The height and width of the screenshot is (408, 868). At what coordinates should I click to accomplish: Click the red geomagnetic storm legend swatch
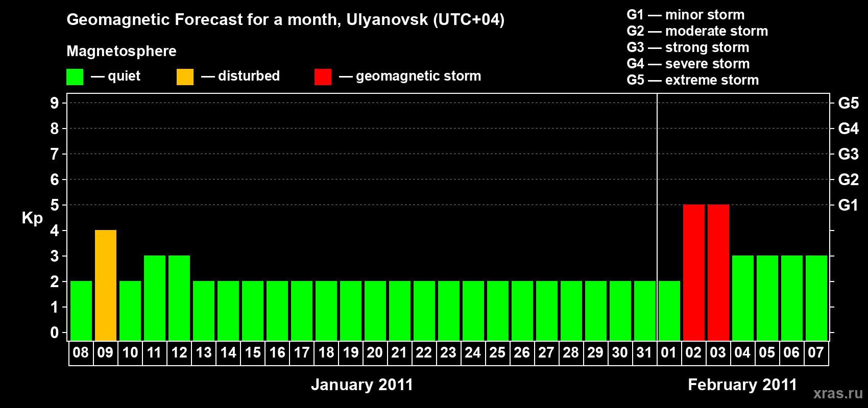click(323, 77)
